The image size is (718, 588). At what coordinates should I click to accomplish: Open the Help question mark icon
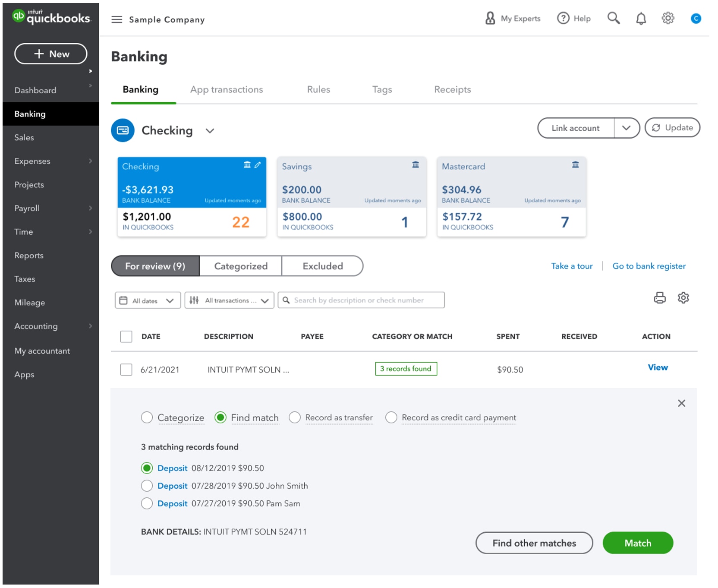click(x=563, y=18)
